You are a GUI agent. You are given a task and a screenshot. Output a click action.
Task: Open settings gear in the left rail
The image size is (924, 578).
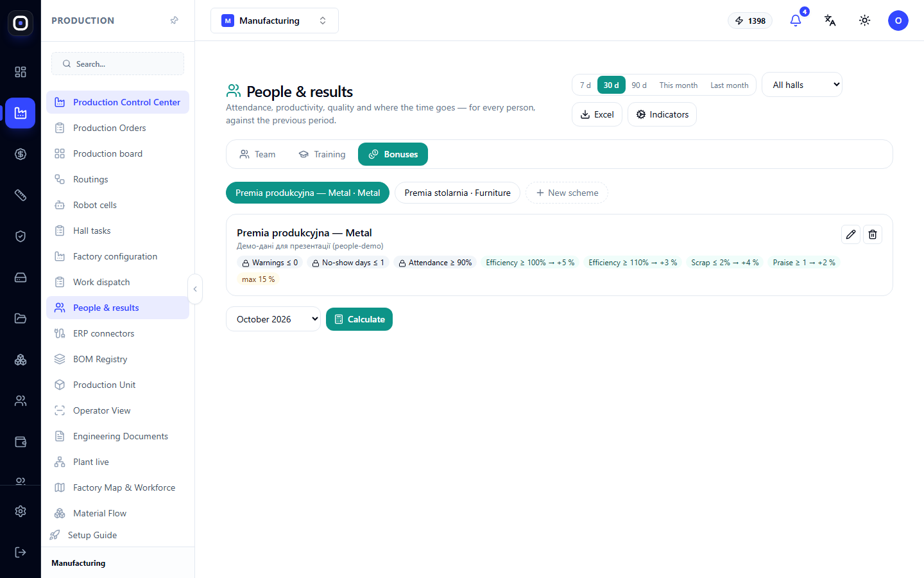click(x=21, y=511)
